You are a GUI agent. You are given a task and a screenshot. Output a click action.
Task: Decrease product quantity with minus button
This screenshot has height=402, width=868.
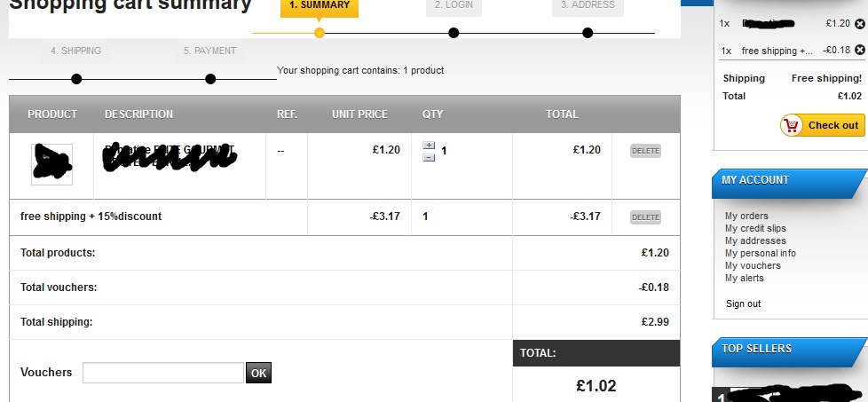(x=429, y=157)
